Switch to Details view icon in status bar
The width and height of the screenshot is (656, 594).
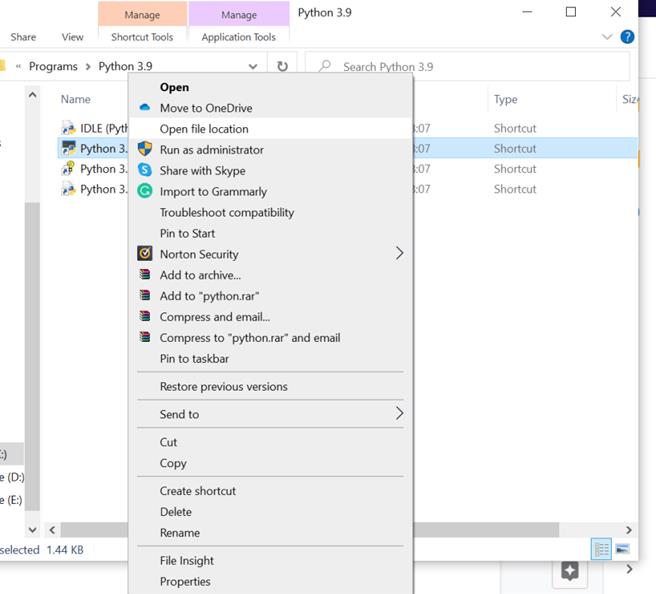click(602, 549)
